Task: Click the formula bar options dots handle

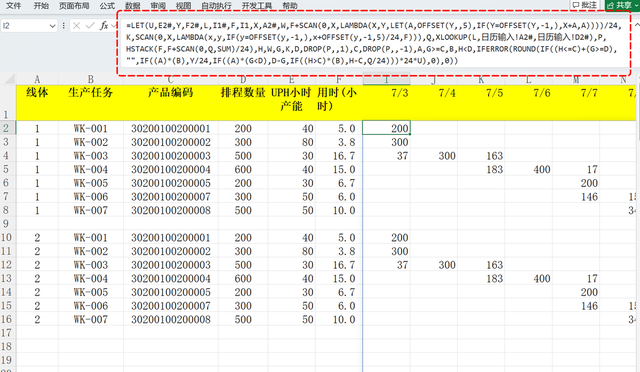Action: tap(63, 26)
